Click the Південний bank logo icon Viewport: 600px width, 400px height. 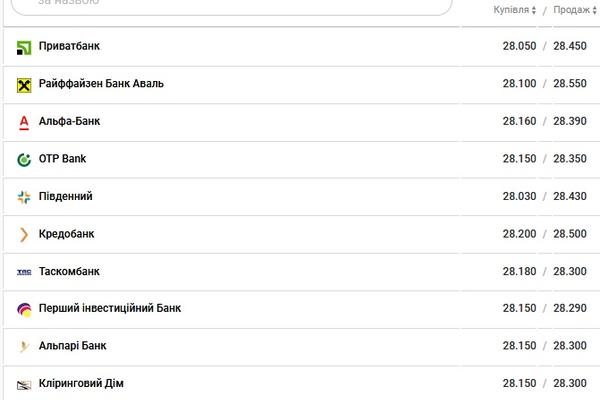(24, 197)
